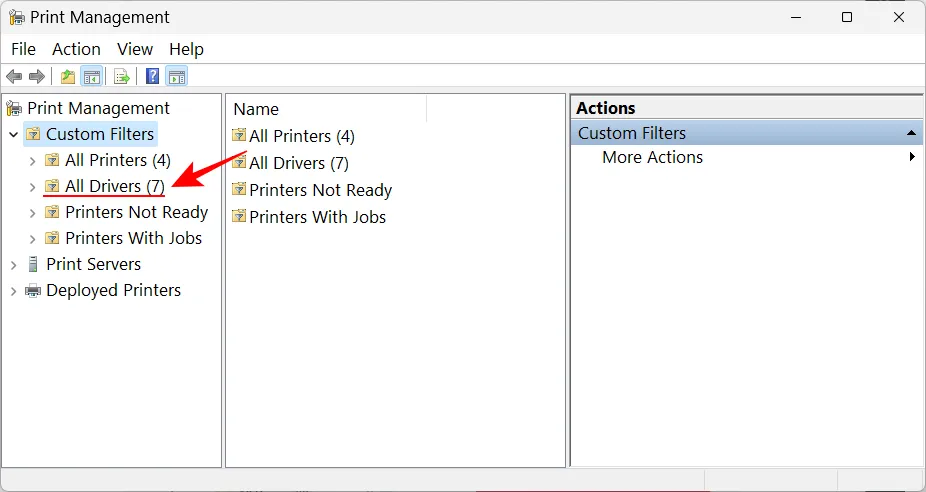The height and width of the screenshot is (492, 926).
Task: Click the Up One Level folder icon
Action: (67, 77)
